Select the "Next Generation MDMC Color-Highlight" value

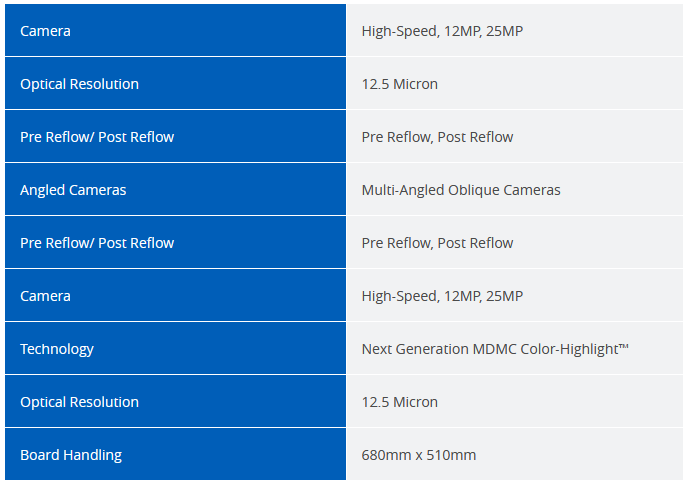click(x=490, y=349)
